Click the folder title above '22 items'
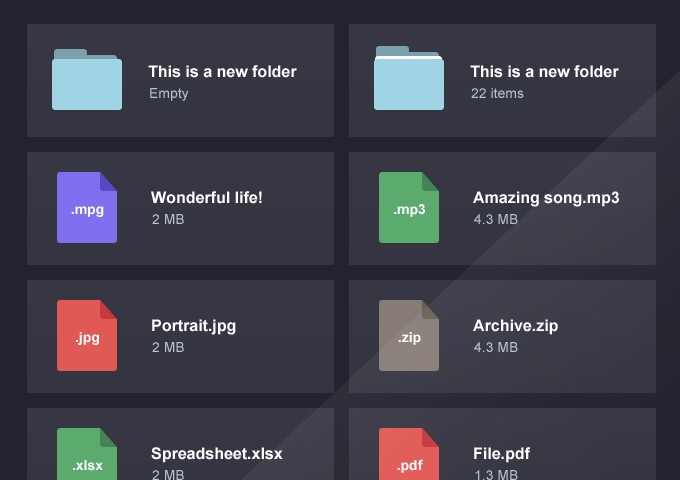The width and height of the screenshot is (680, 480). (544, 72)
